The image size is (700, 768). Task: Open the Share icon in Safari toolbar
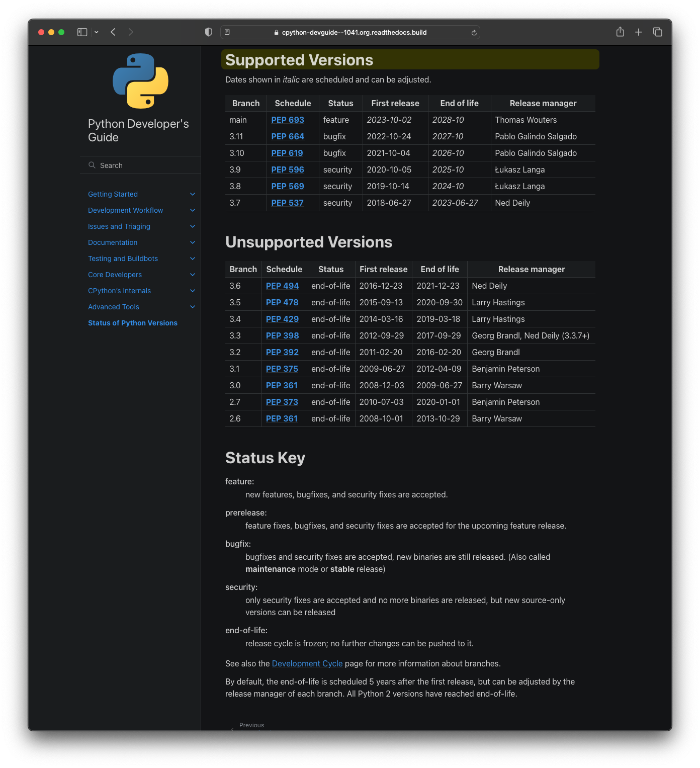click(620, 32)
